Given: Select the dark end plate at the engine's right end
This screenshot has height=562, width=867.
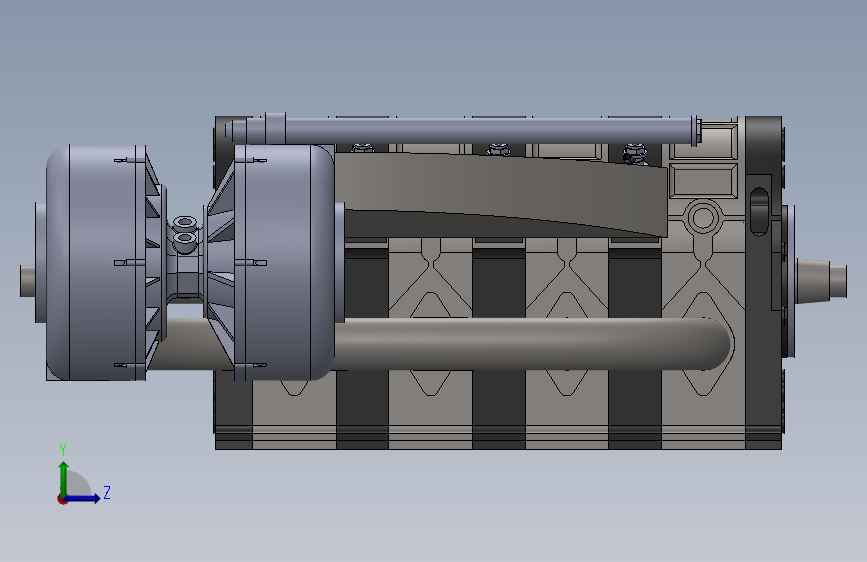Looking at the screenshot, I should pyautogui.click(x=763, y=282).
